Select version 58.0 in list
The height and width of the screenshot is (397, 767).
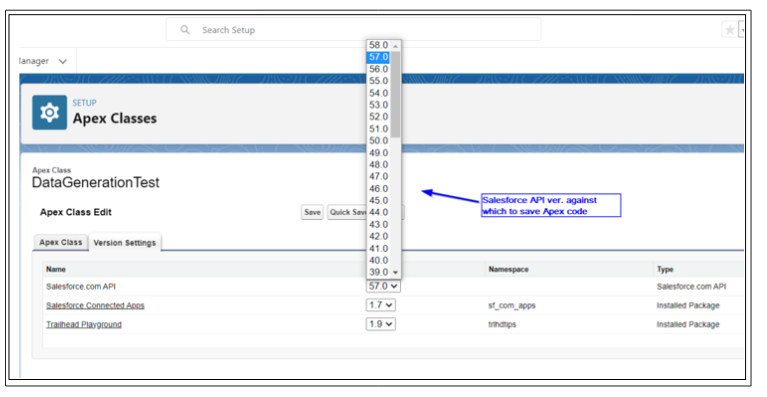point(379,45)
